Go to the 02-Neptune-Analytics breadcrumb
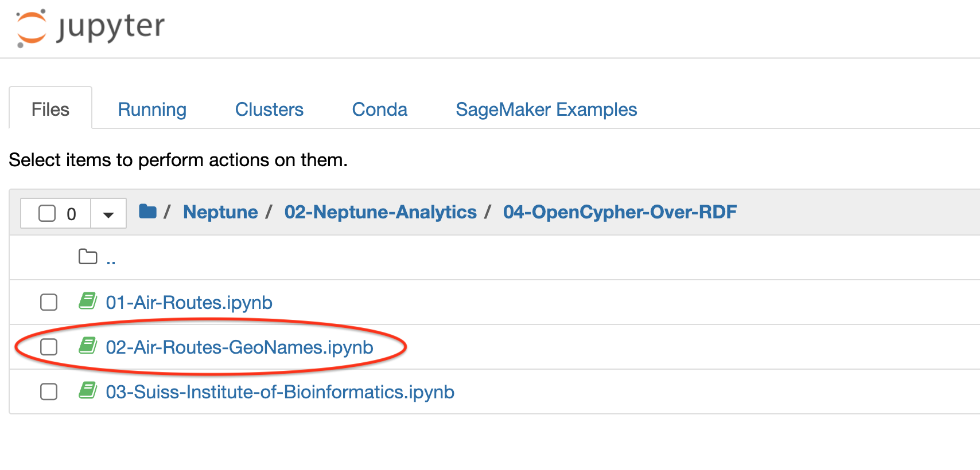 tap(380, 212)
